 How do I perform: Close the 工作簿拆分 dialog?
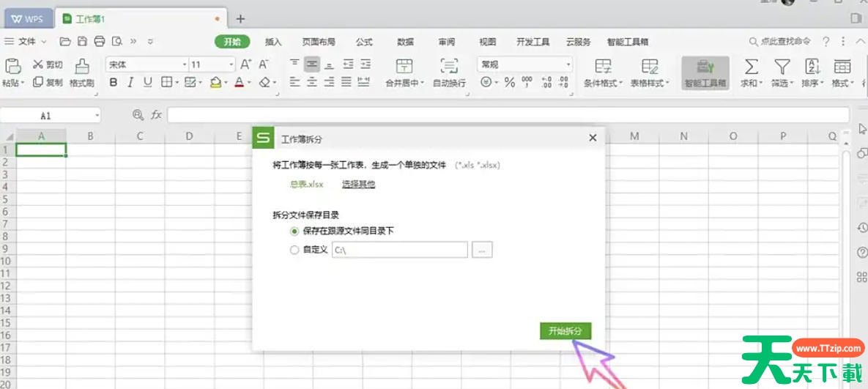(x=593, y=138)
